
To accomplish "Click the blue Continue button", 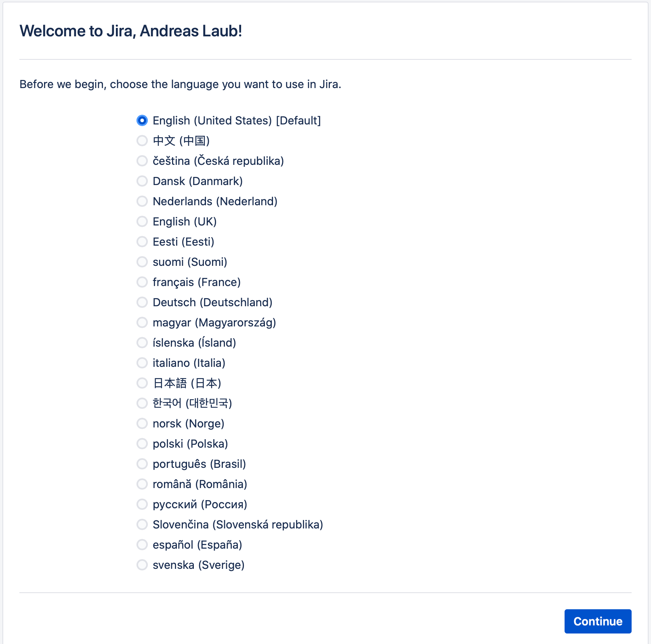I will (x=598, y=621).
